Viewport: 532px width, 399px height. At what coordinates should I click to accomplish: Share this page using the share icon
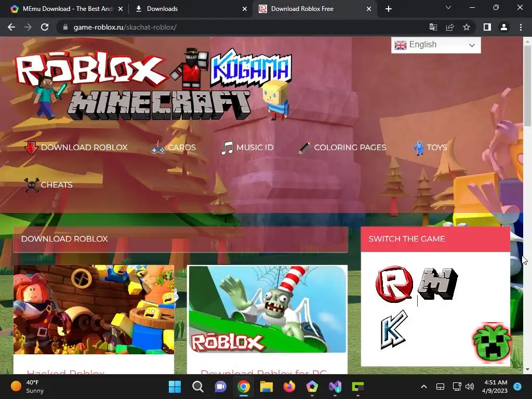coord(450,27)
